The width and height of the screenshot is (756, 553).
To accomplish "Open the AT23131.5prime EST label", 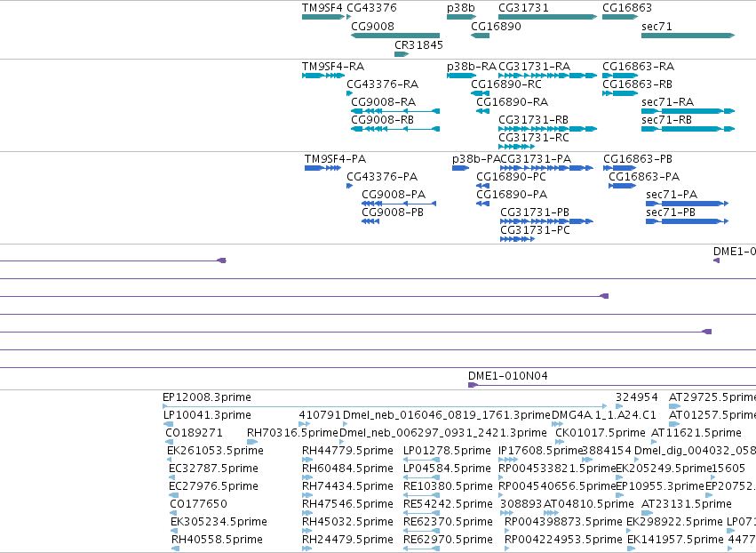I will 687,504.
